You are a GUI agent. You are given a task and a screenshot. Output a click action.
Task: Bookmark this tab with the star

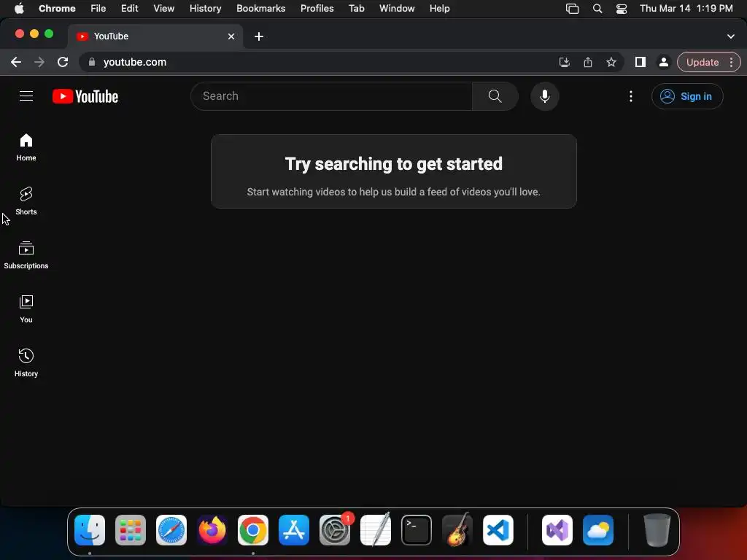[611, 62]
